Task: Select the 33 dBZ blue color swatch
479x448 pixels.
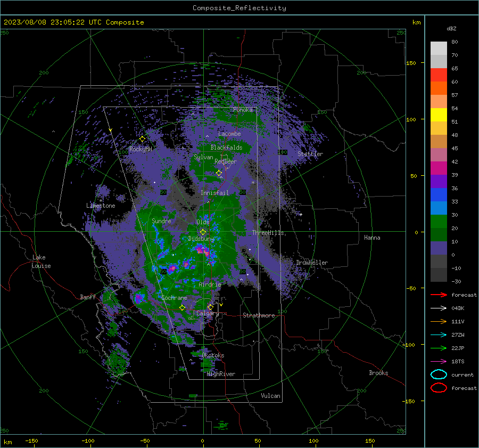Action: click(x=439, y=194)
